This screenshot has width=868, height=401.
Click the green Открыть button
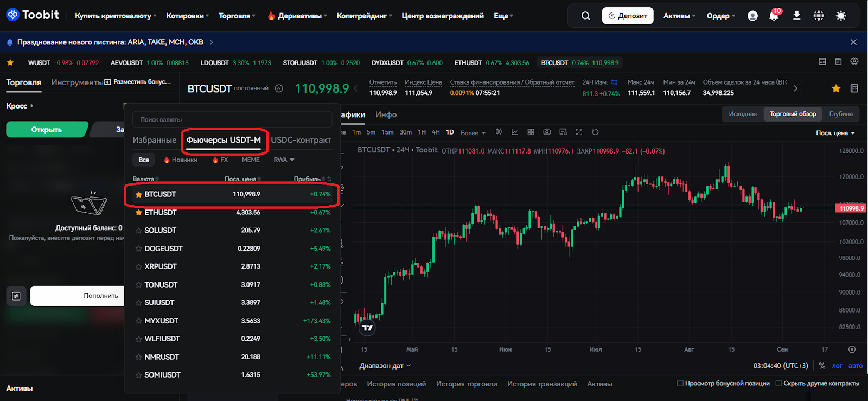pyautogui.click(x=47, y=129)
